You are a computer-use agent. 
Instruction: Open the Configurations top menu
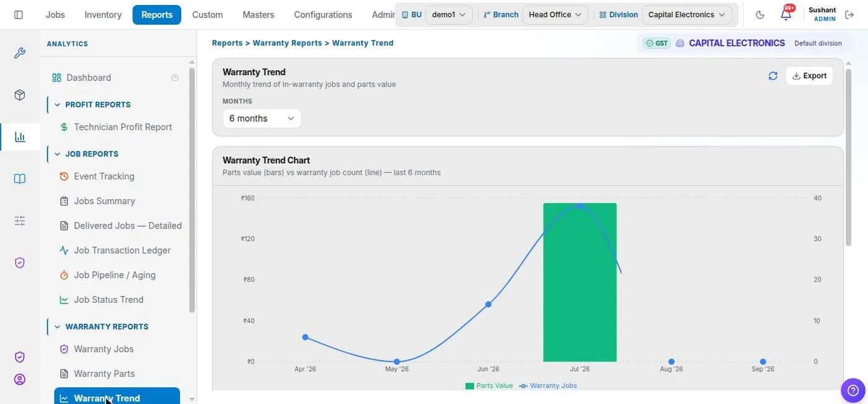click(x=323, y=15)
